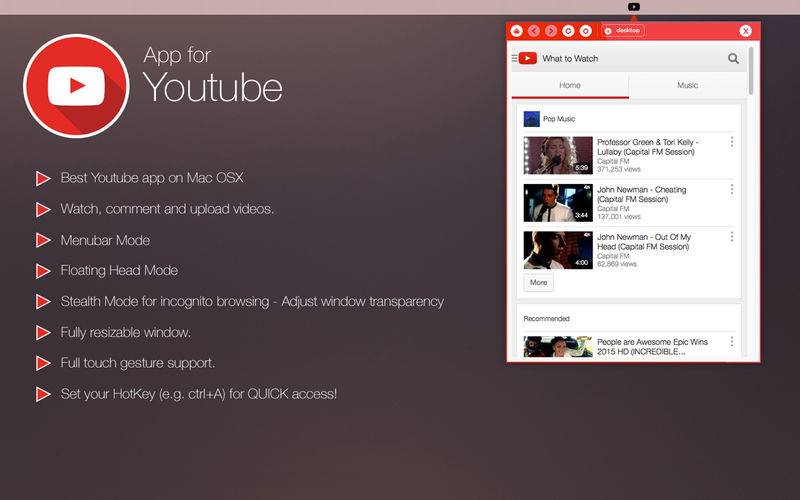Click the vertical scrollbar in the YouTube window
Image resolution: width=800 pixels, height=500 pixels.
[x=751, y=70]
